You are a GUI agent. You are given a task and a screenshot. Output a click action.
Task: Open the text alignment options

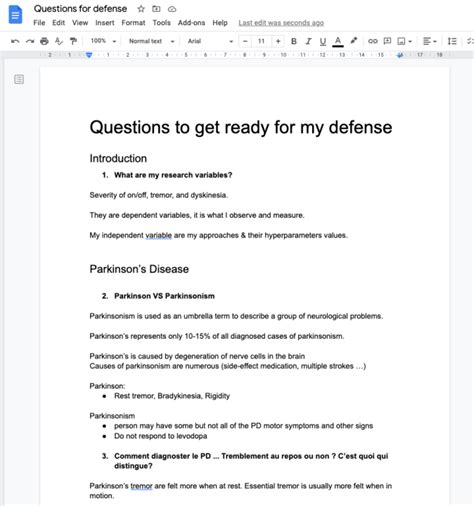pyautogui.click(x=430, y=41)
